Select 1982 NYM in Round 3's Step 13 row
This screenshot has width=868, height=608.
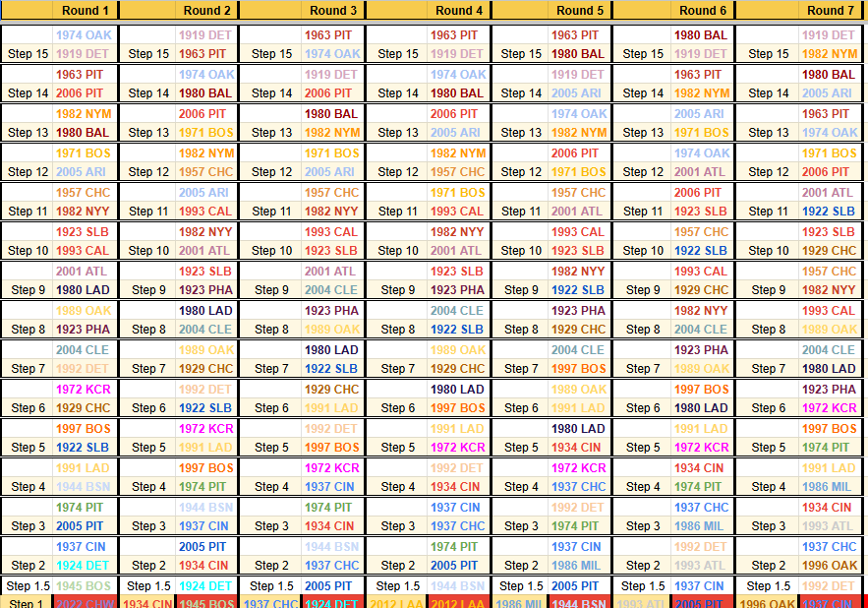332,133
